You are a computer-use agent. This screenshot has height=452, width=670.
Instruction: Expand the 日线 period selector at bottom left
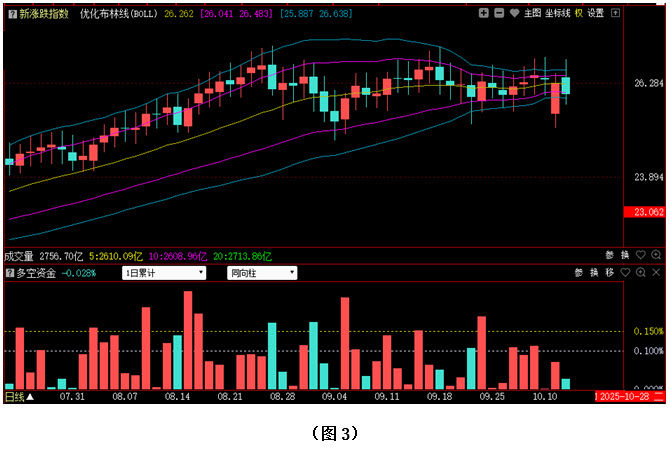point(19,397)
